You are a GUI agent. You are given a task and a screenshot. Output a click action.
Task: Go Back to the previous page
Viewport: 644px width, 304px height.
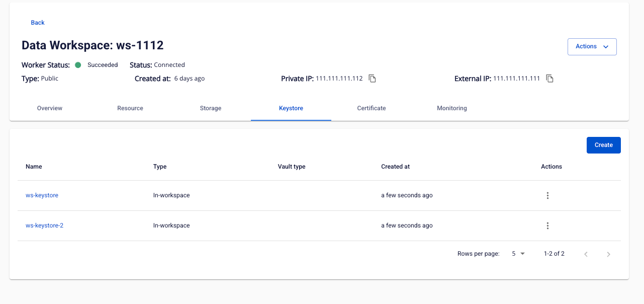(38, 23)
